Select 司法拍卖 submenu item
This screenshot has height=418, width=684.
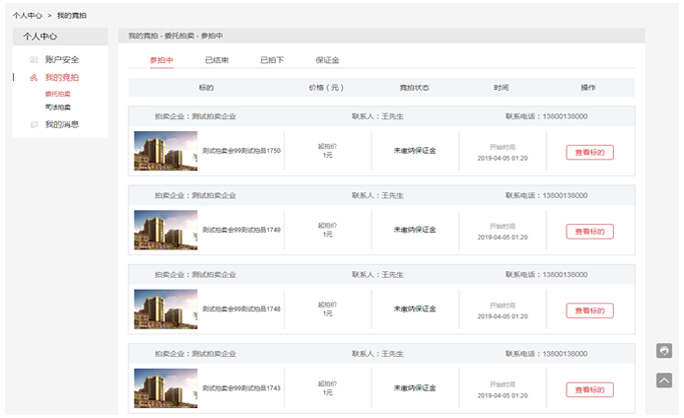point(58,106)
